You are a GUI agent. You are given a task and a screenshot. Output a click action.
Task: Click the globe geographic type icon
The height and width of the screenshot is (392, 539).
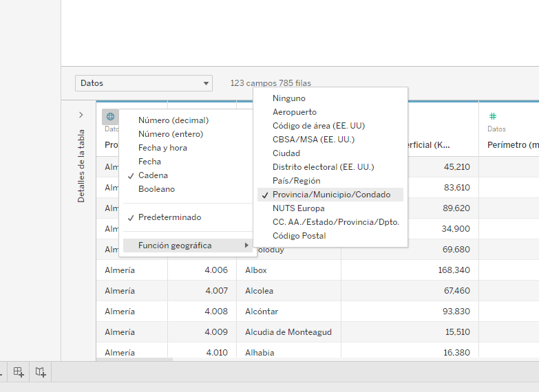110,116
